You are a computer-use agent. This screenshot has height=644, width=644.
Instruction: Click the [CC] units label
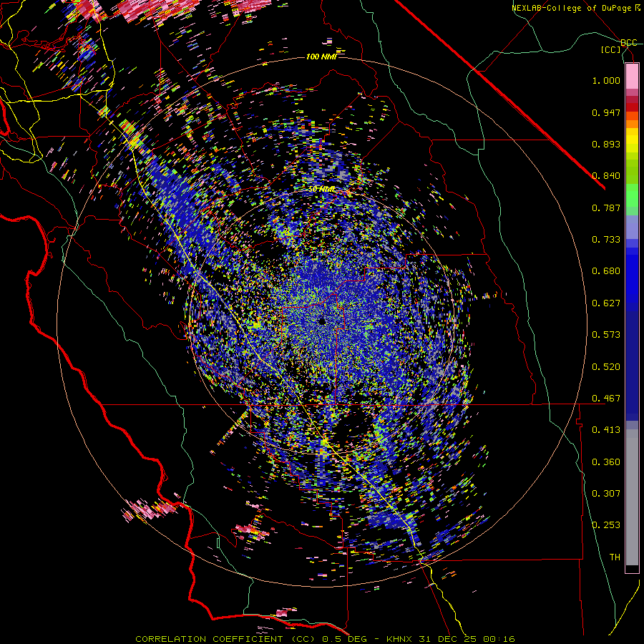[611, 49]
